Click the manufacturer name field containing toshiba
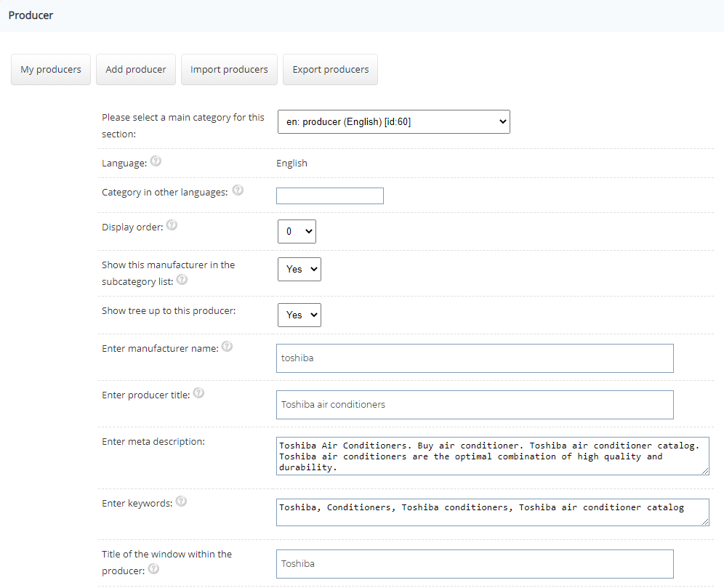The width and height of the screenshot is (724, 588). point(475,358)
